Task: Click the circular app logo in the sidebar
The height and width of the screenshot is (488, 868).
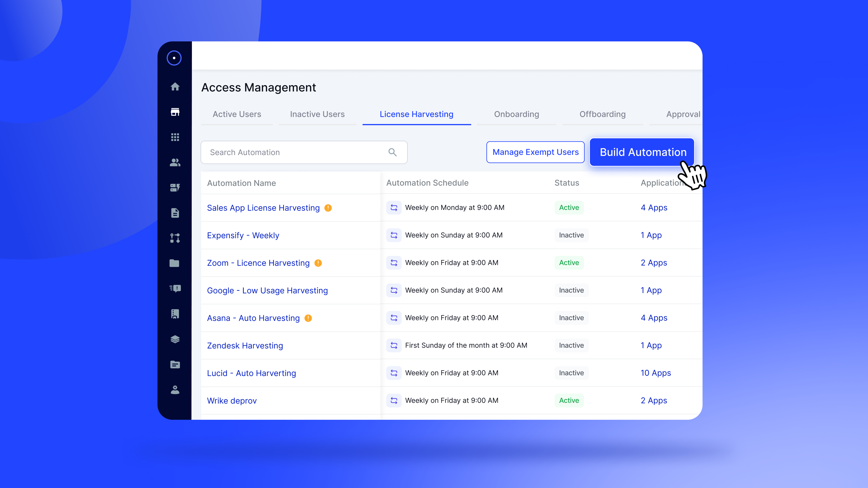Action: (174, 58)
